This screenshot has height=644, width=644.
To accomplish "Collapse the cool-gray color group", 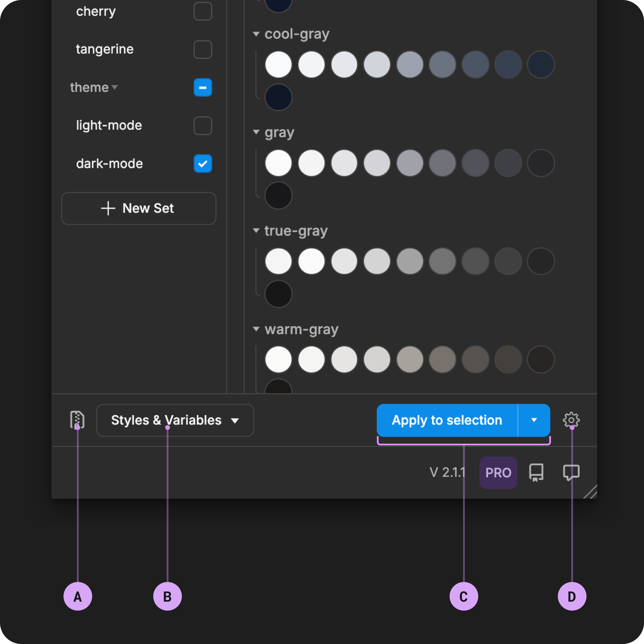I will coord(256,34).
